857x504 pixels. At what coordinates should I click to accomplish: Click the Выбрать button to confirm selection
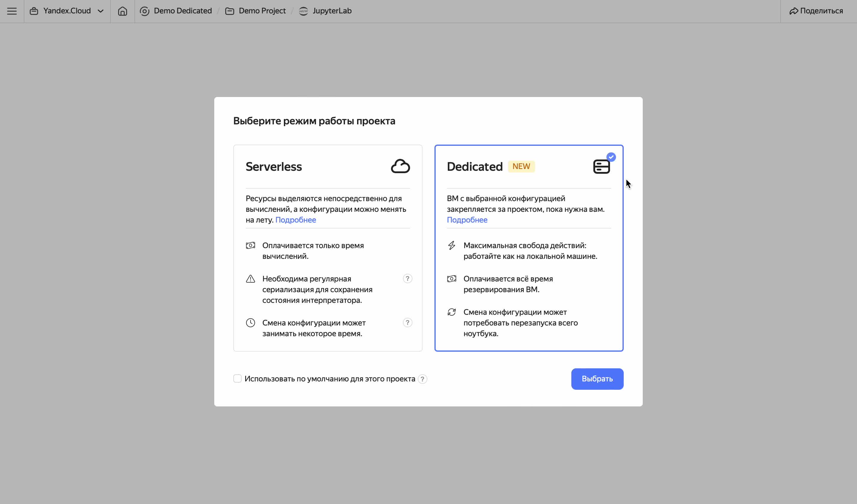click(597, 379)
